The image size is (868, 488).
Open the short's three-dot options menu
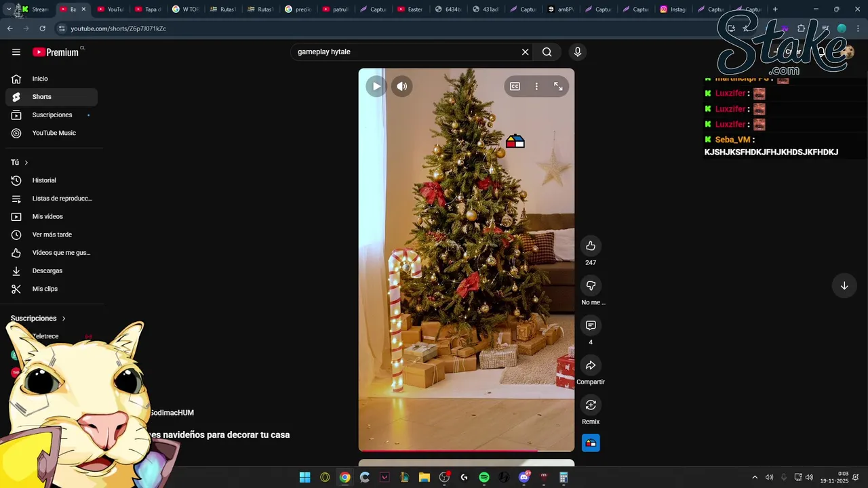[x=536, y=86]
